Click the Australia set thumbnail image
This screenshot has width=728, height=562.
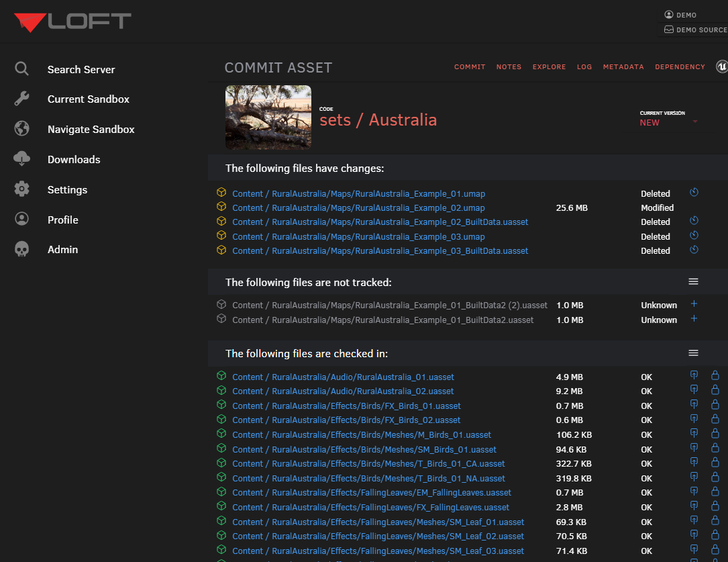[268, 117]
